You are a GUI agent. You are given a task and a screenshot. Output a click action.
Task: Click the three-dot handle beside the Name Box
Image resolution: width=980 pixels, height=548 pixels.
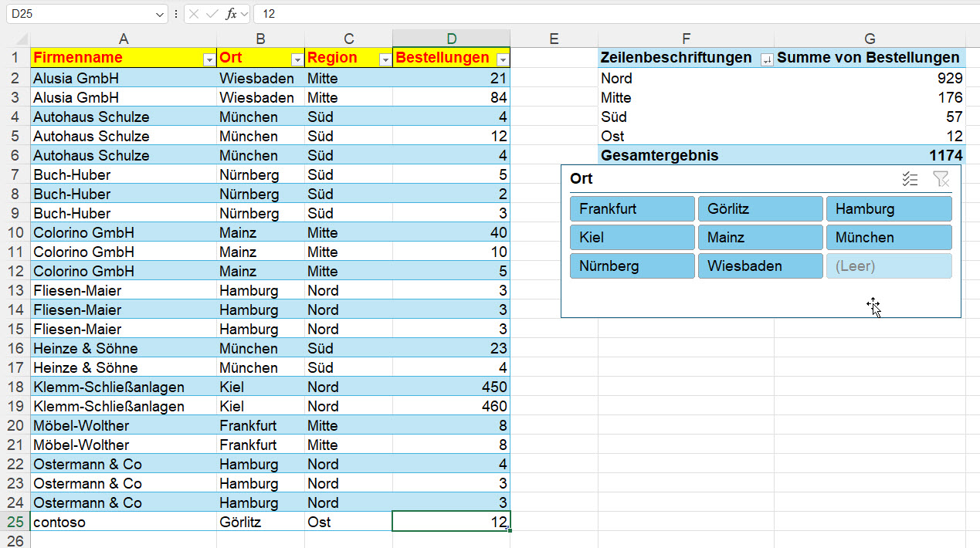pyautogui.click(x=176, y=14)
